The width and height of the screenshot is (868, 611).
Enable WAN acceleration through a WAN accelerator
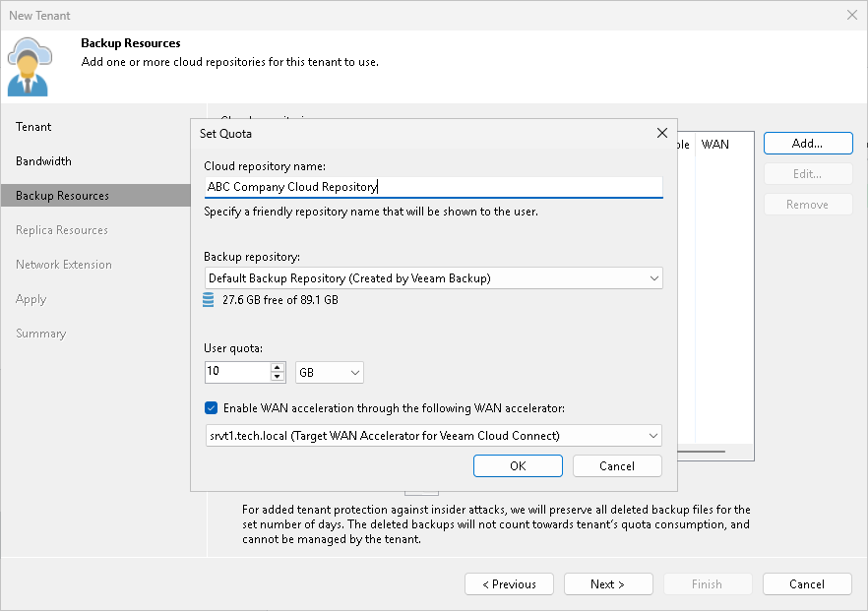tap(211, 407)
